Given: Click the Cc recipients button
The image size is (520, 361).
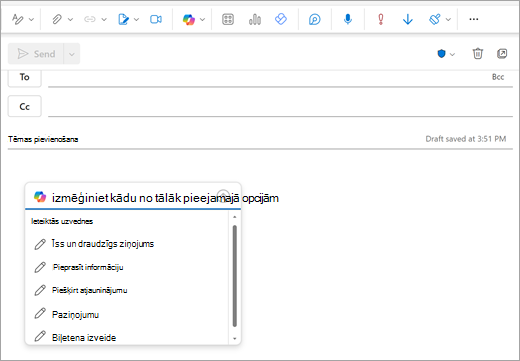Looking at the screenshot, I should click(x=25, y=106).
